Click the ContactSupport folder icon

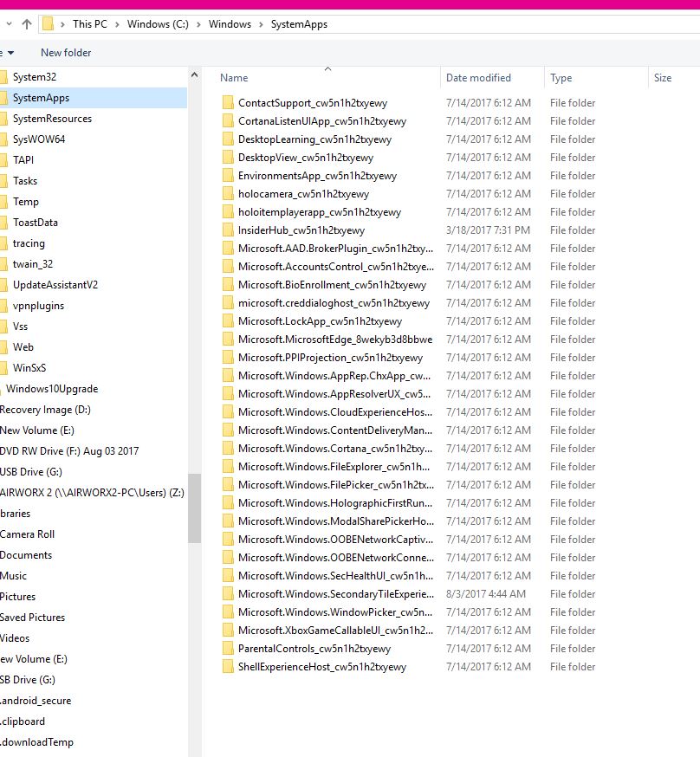(228, 103)
